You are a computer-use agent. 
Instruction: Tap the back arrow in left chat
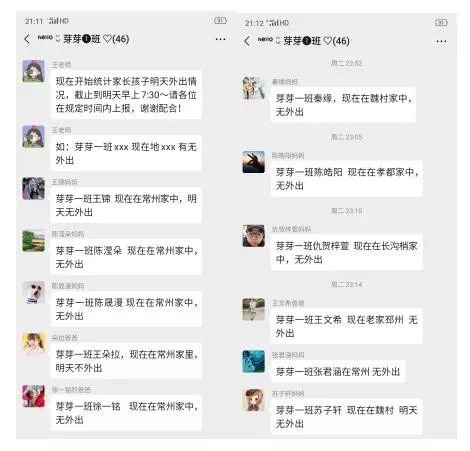27,39
